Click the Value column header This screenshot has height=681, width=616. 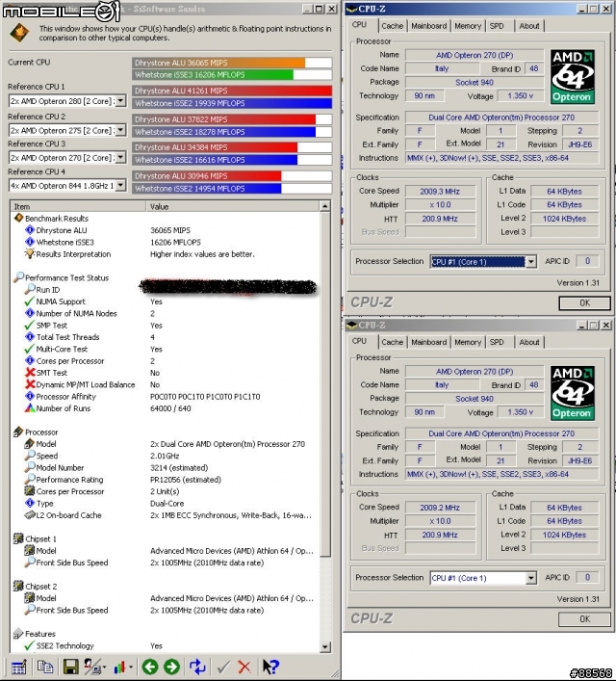click(x=233, y=207)
